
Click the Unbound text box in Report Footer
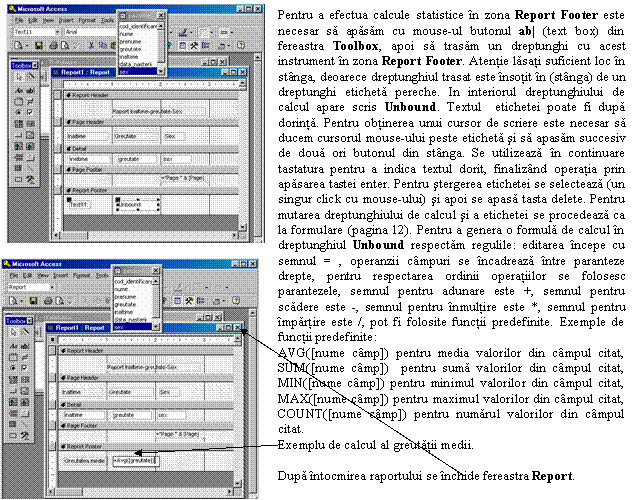(135, 206)
